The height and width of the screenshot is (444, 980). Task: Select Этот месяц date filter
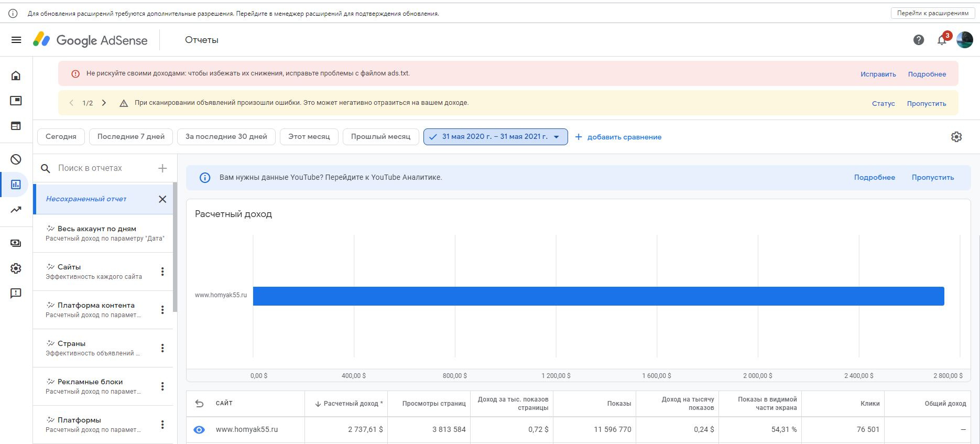pos(309,137)
